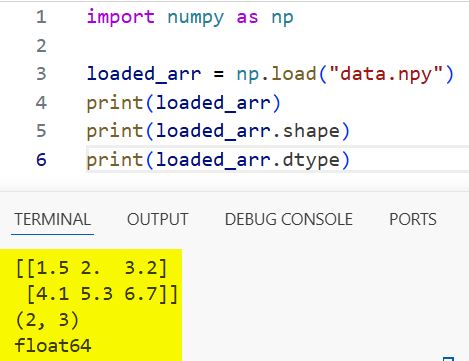This screenshot has width=469, height=361.
Task: Click terminal output row '[4.1 5.3 6.7]]'
Action: [102, 294]
